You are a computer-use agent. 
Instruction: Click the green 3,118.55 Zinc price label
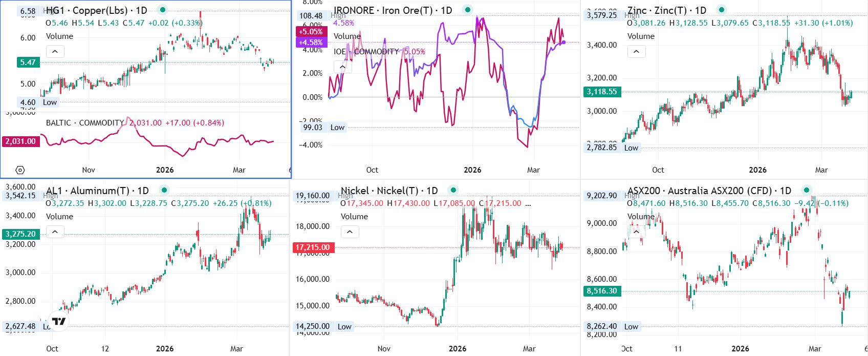[602, 92]
